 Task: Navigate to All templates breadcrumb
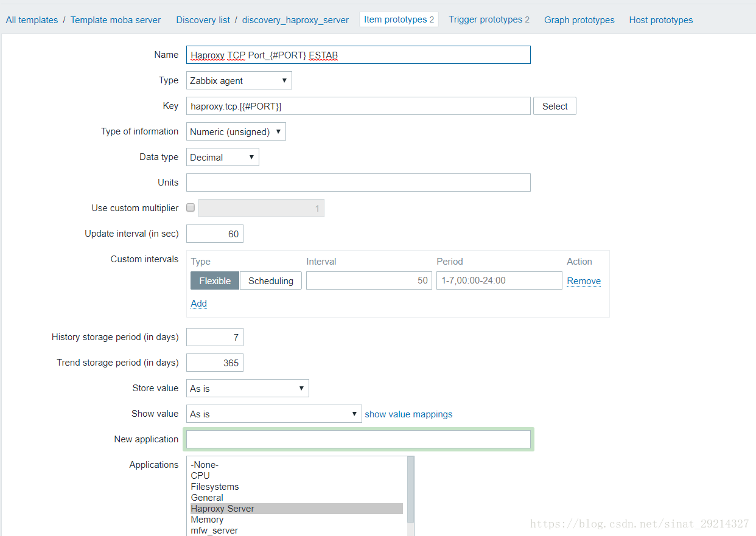[x=32, y=20]
